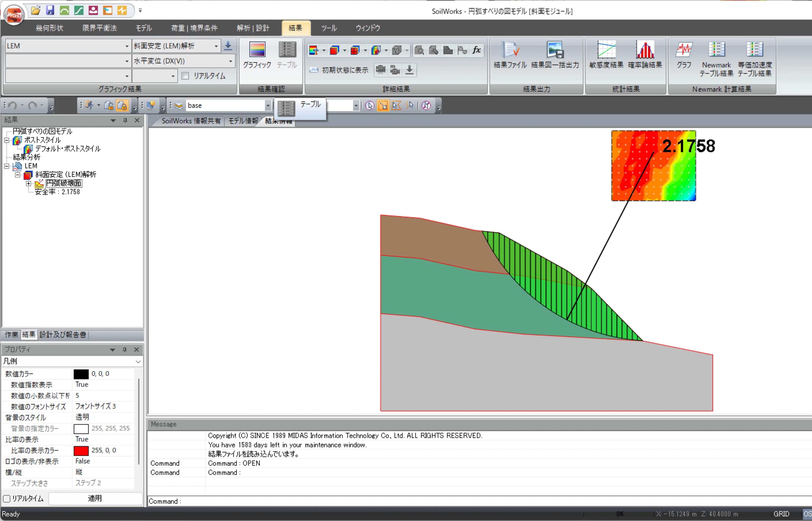Open the Newmark グラフ icon
The height and width of the screenshot is (521, 812).
[x=684, y=55]
